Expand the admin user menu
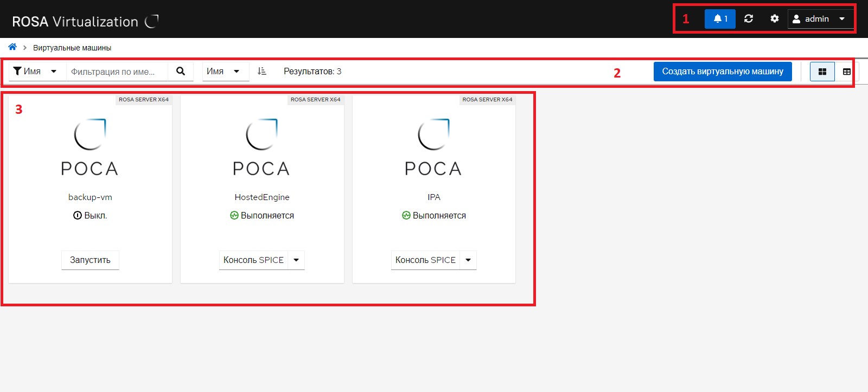This screenshot has height=392, width=868. [x=819, y=19]
